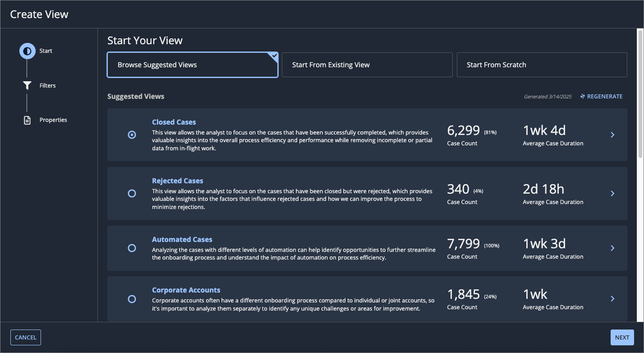
Task: Click the Generated 3/14/2025 timestamp
Action: [x=547, y=97]
